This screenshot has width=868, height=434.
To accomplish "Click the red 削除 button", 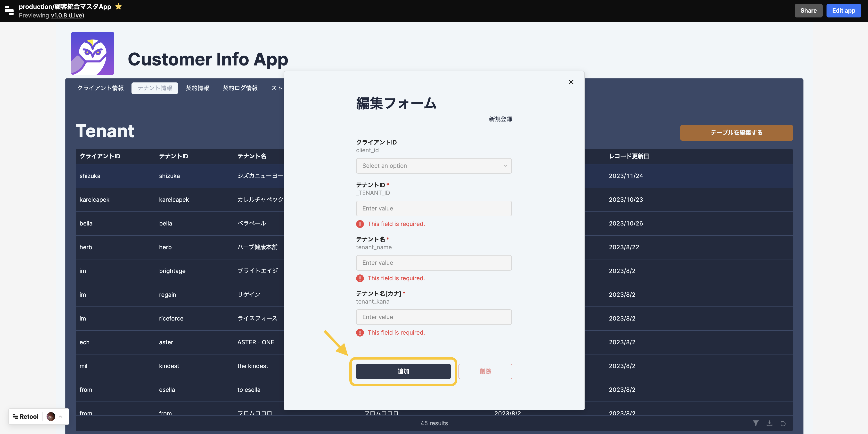I will pyautogui.click(x=485, y=371).
